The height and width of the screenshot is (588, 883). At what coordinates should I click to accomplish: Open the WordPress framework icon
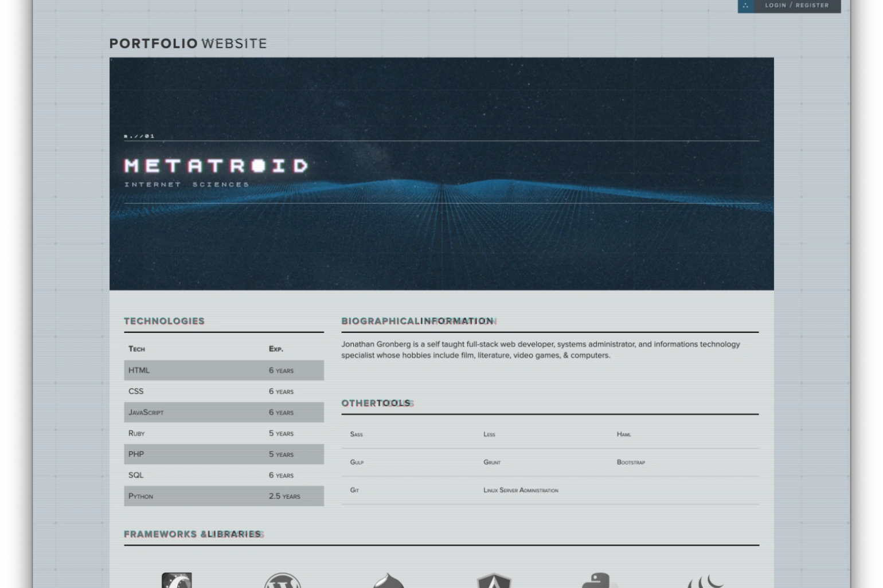pos(283,581)
